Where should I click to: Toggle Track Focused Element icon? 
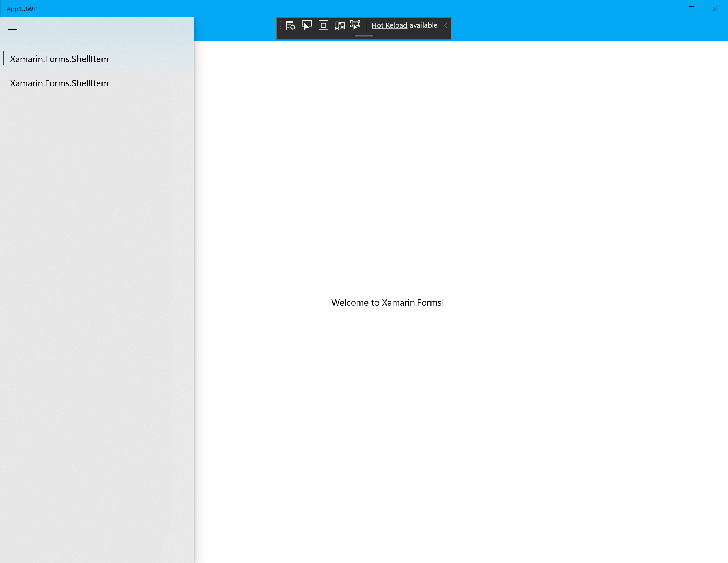pyautogui.click(x=355, y=26)
